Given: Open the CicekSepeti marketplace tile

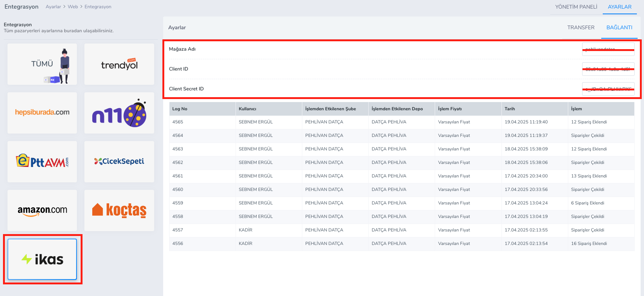Looking at the screenshot, I should pyautogui.click(x=119, y=161).
